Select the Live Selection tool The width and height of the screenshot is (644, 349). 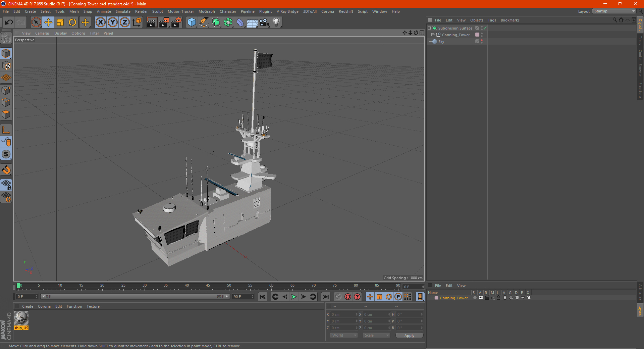point(36,22)
